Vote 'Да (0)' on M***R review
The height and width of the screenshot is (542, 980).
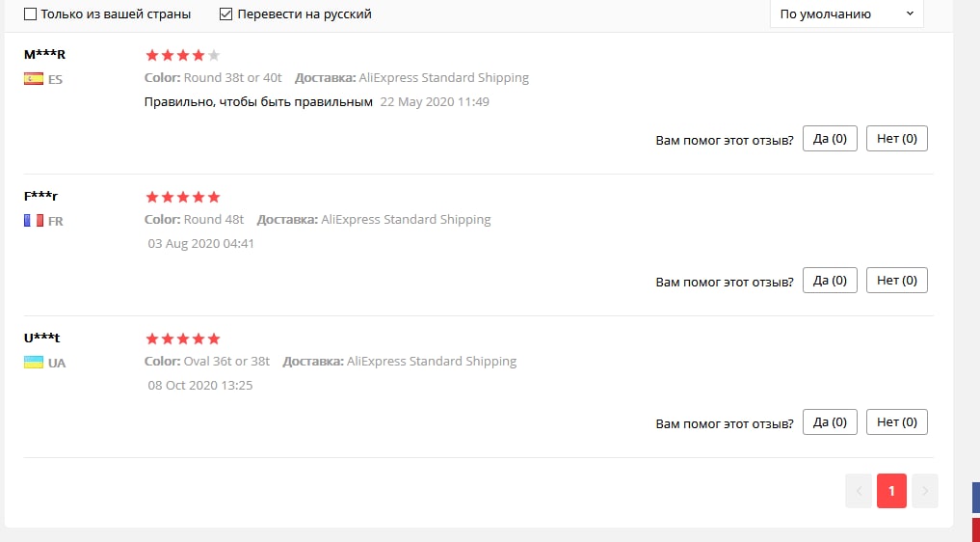[830, 139]
